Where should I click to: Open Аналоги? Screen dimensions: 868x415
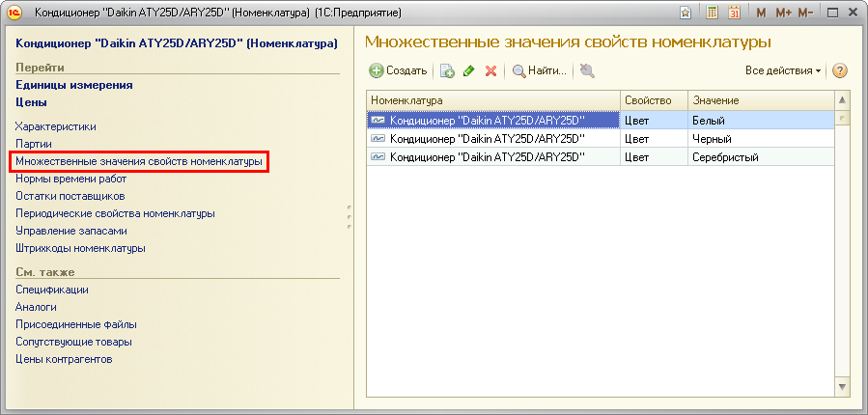pos(36,307)
